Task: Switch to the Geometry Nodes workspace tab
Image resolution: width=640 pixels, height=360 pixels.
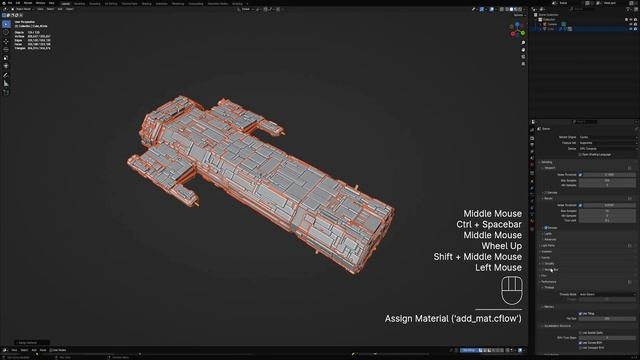Action: click(x=218, y=4)
